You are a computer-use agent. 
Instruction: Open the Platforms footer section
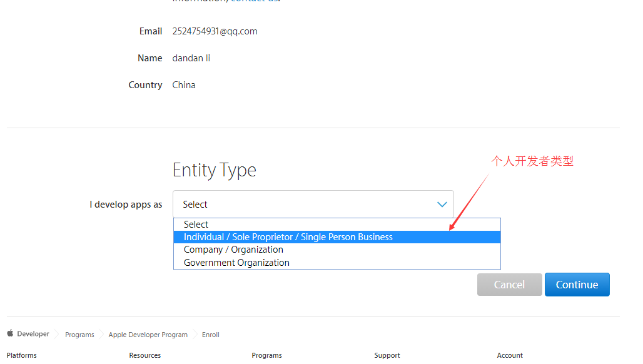(x=21, y=355)
